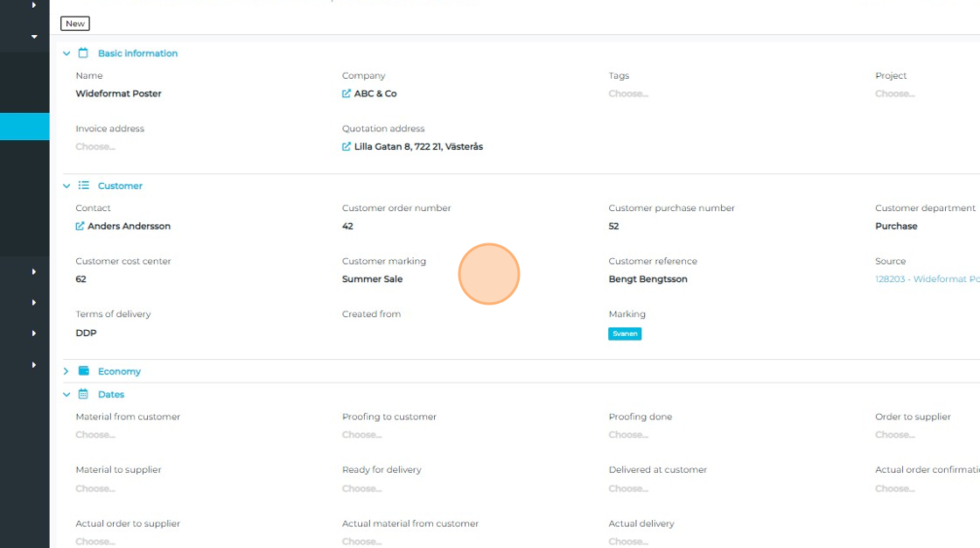The height and width of the screenshot is (548, 980).
Task: Open the quotation address external link icon
Action: click(346, 147)
